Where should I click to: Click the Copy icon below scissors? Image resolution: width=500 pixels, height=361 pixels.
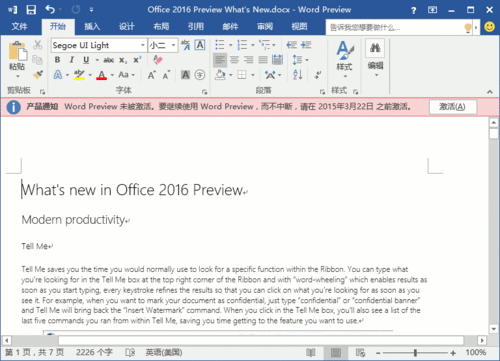(37, 60)
